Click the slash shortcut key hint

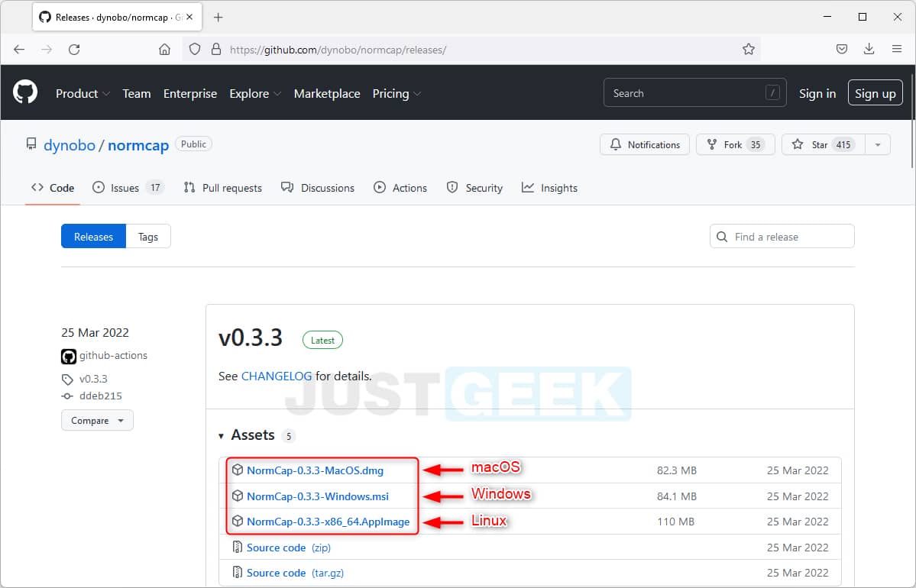pyautogui.click(x=772, y=93)
